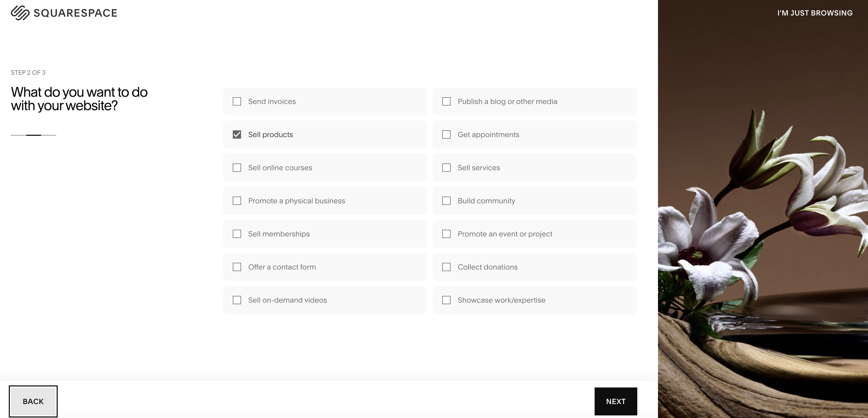Viewport: 868px width, 418px height.
Task: Enable Publish a blog or other media
Action: coord(446,101)
